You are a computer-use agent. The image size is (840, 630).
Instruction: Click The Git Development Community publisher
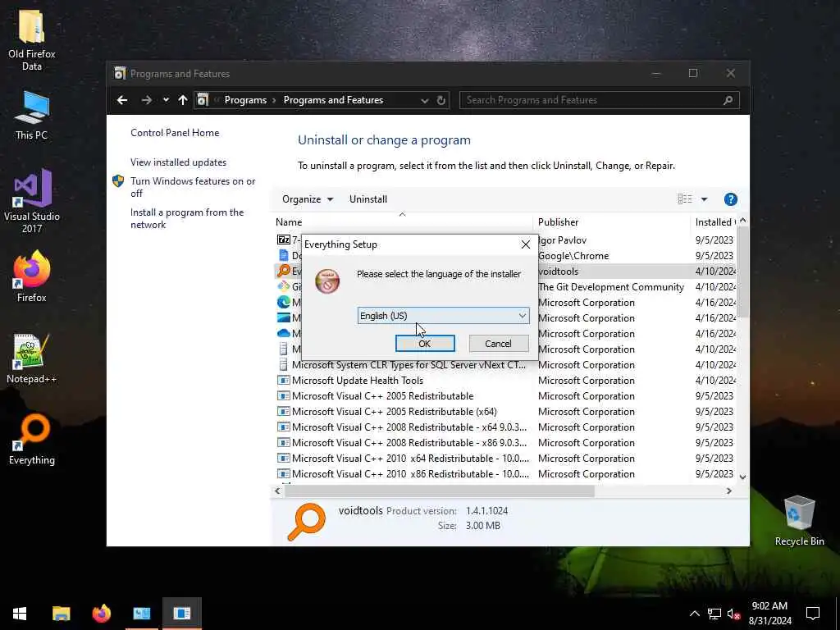611,286
